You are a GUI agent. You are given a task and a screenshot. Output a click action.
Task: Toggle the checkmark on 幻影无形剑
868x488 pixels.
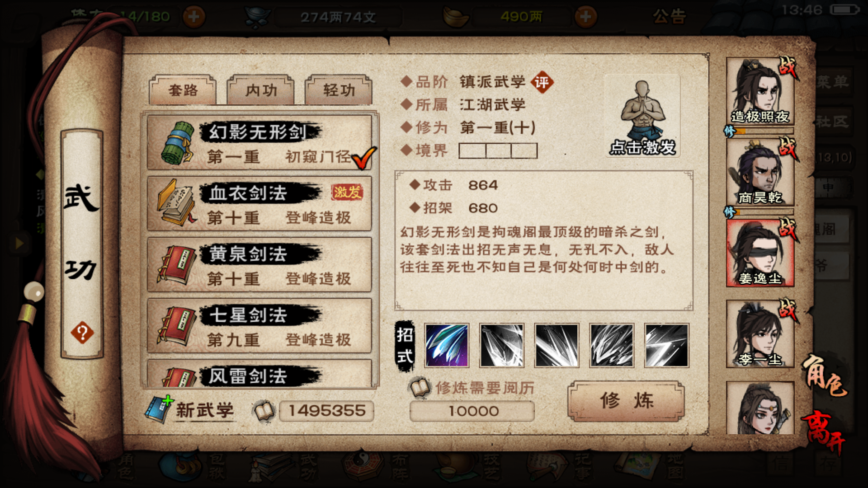click(363, 158)
